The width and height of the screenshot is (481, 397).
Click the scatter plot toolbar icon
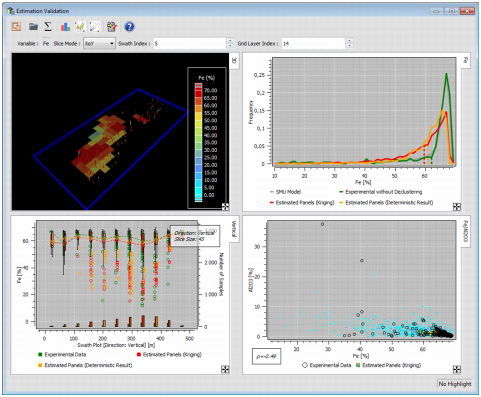[95, 27]
